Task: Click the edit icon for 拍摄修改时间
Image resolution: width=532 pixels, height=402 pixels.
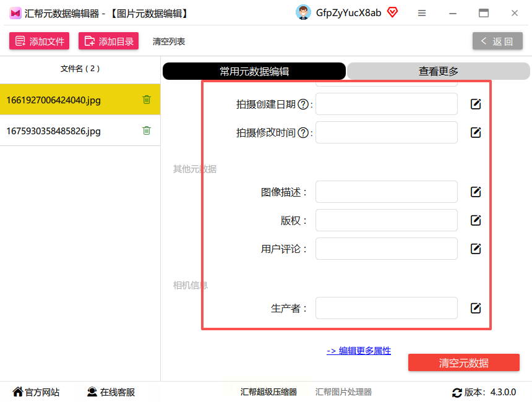Action: [476, 132]
